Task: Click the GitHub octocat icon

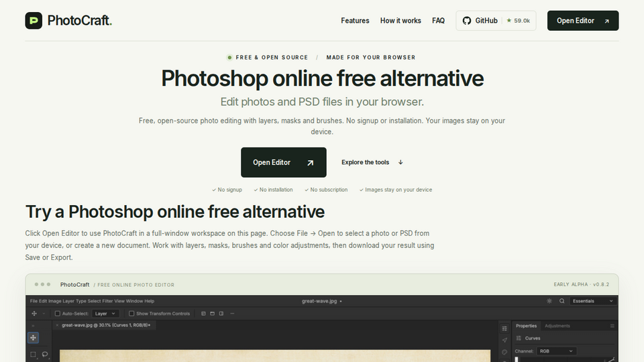Action: click(x=467, y=21)
